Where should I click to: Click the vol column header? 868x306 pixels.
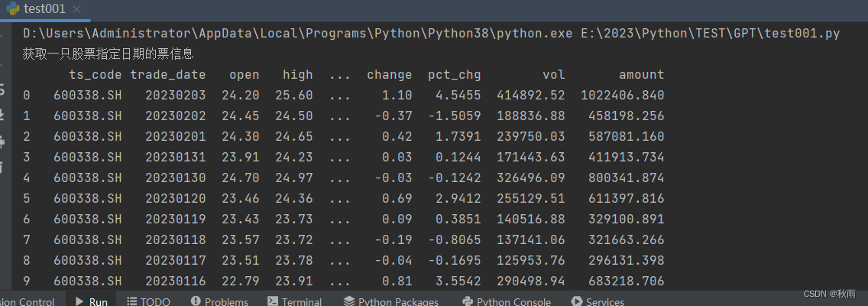[x=553, y=75]
